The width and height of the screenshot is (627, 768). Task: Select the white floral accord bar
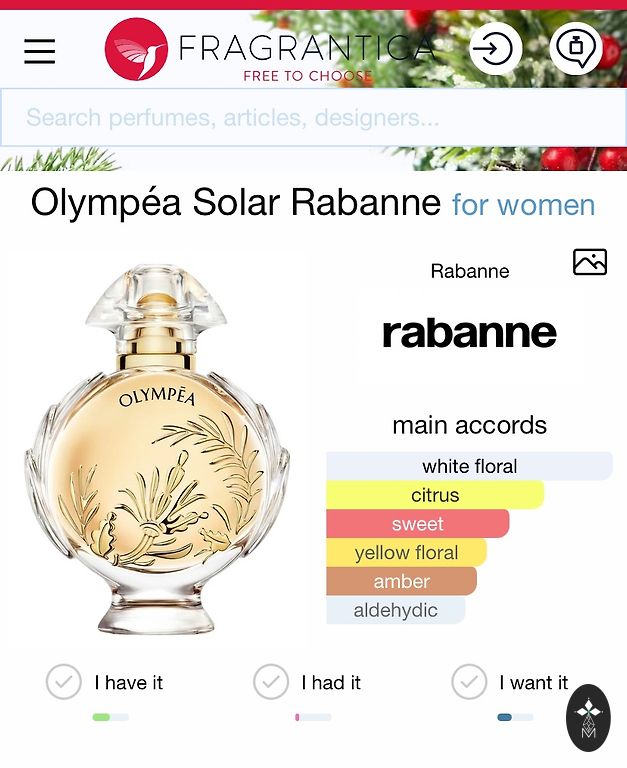(x=469, y=466)
